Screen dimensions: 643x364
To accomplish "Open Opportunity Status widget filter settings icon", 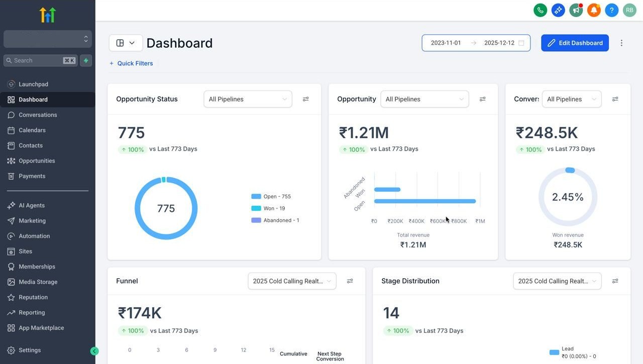I will tap(305, 99).
